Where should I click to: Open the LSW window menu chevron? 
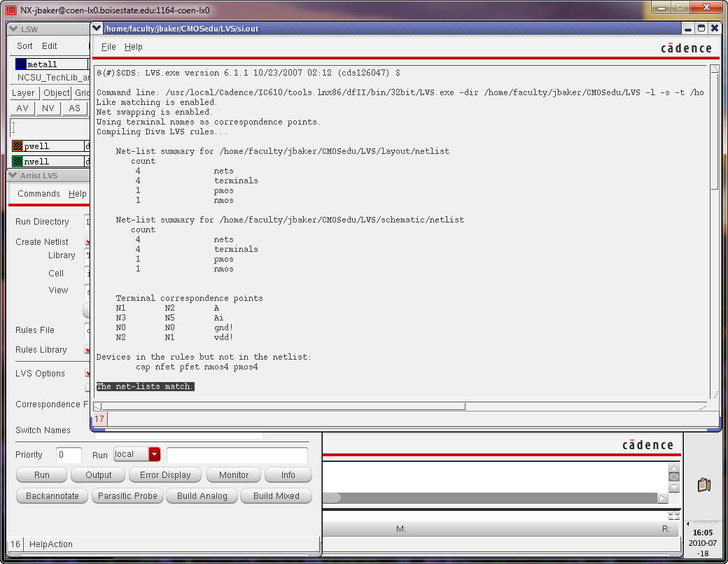13,29
